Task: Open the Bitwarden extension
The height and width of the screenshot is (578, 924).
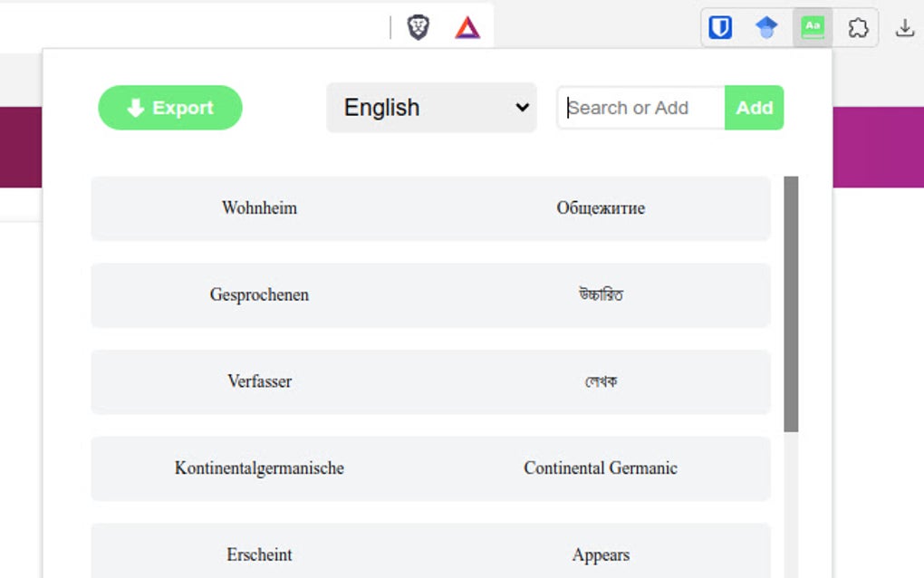Action: [720, 27]
